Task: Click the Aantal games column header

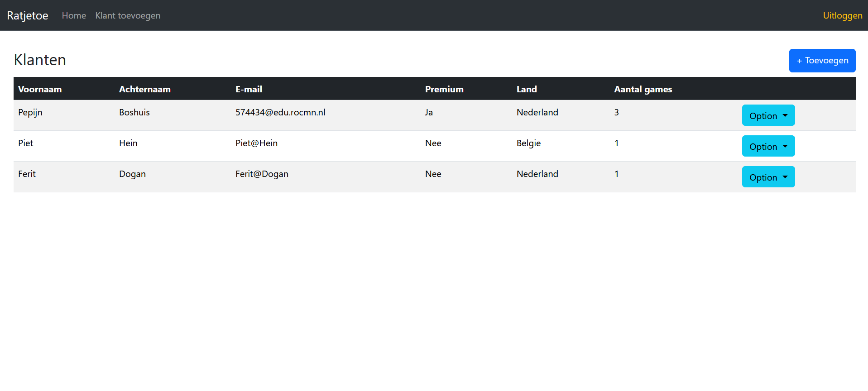Action: [x=643, y=89]
